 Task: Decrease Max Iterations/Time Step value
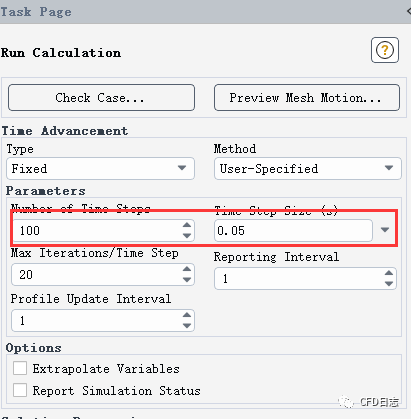pos(187,280)
